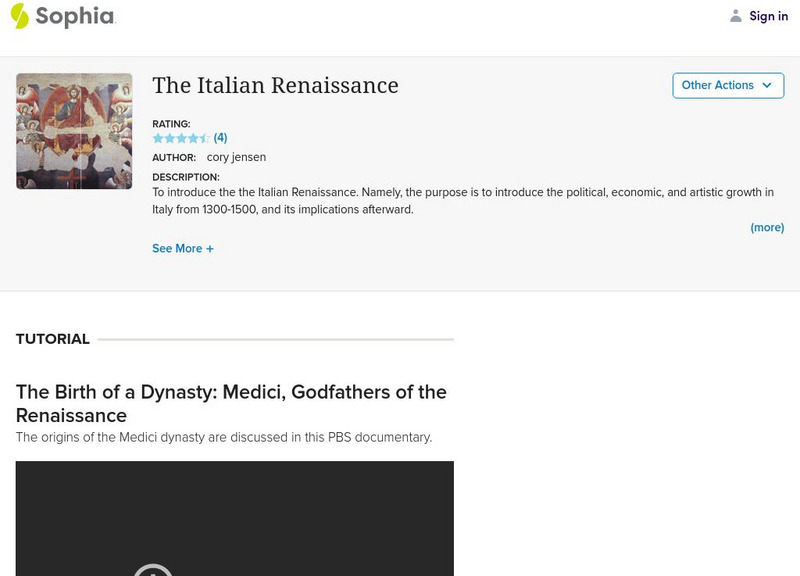Click the (more) link to expand description

pos(768,227)
